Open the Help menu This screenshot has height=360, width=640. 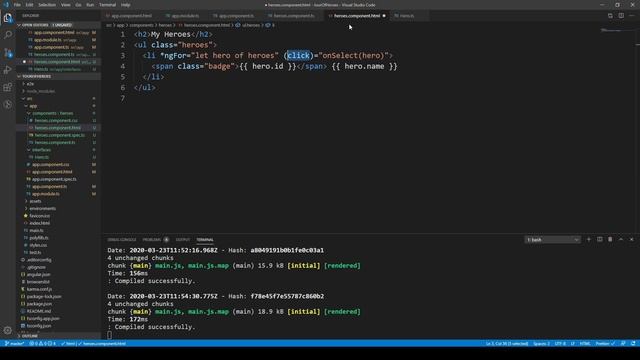[x=126, y=5]
